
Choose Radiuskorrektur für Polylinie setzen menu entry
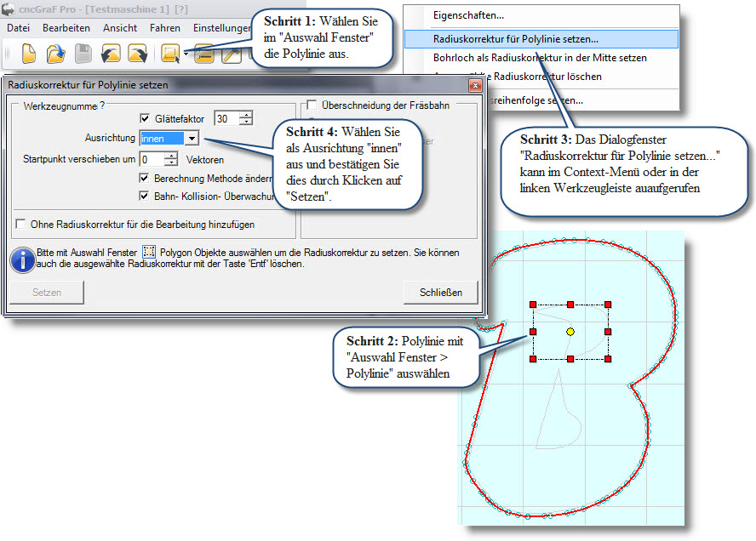tap(515, 39)
